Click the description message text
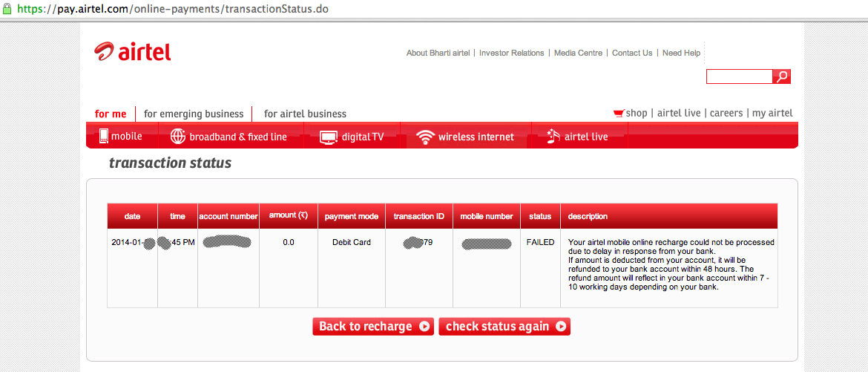 671,265
